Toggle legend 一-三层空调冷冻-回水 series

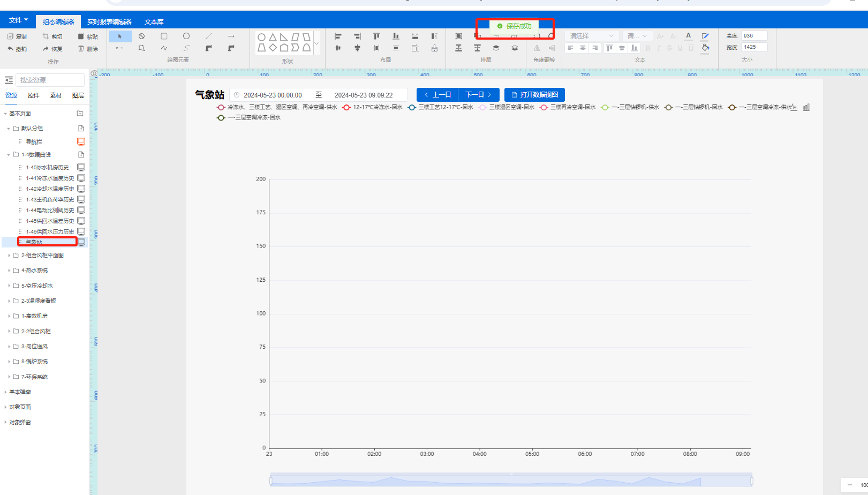[249, 117]
